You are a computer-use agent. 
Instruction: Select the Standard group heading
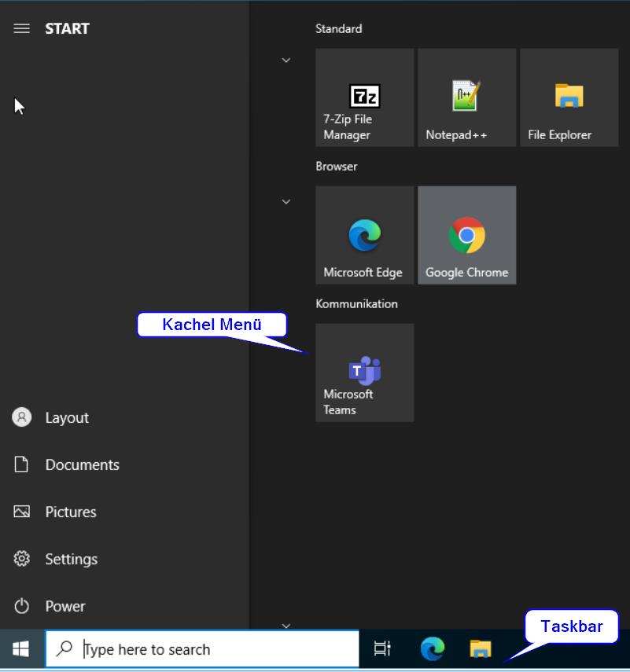point(339,29)
